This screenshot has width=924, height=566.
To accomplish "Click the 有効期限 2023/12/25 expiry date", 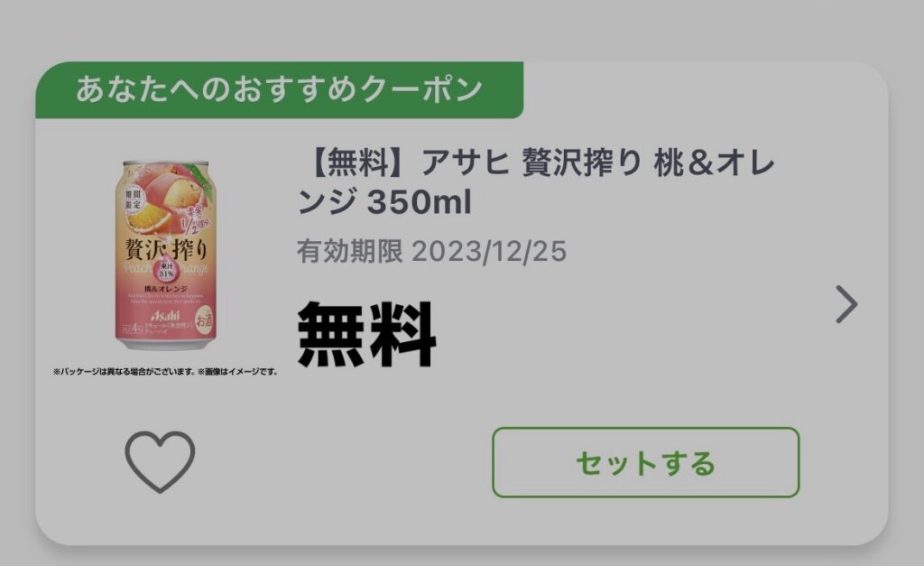I will (431, 251).
